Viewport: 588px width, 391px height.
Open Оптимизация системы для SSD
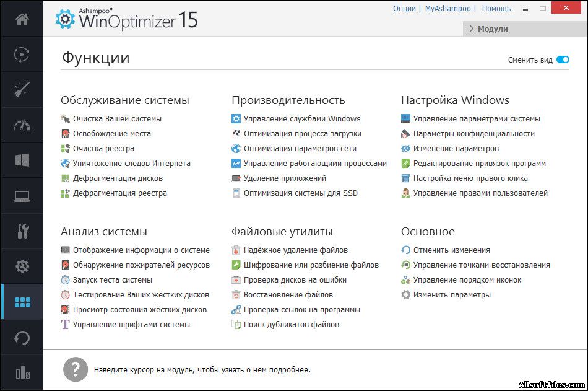point(301,193)
